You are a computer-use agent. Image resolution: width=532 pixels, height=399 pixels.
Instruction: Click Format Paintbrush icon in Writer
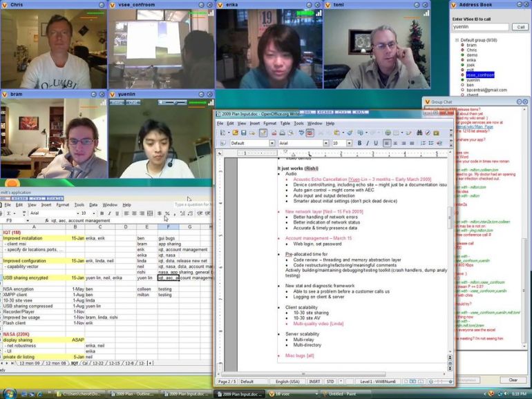(350, 133)
